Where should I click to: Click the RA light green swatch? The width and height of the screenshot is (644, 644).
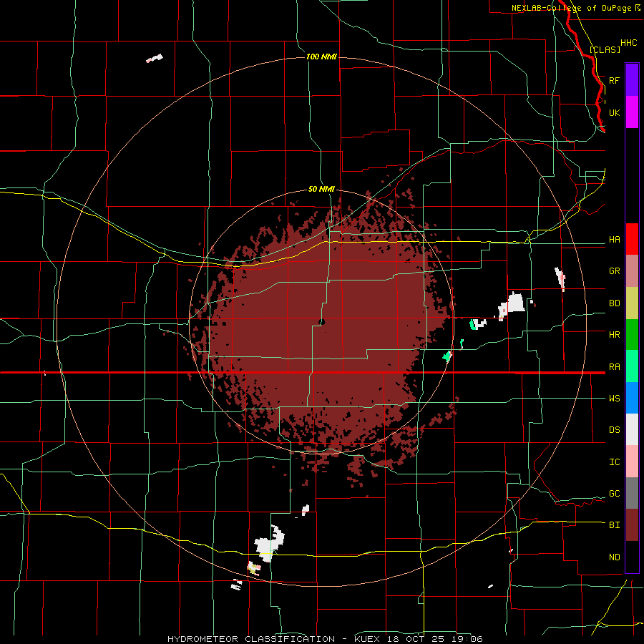tap(632, 366)
